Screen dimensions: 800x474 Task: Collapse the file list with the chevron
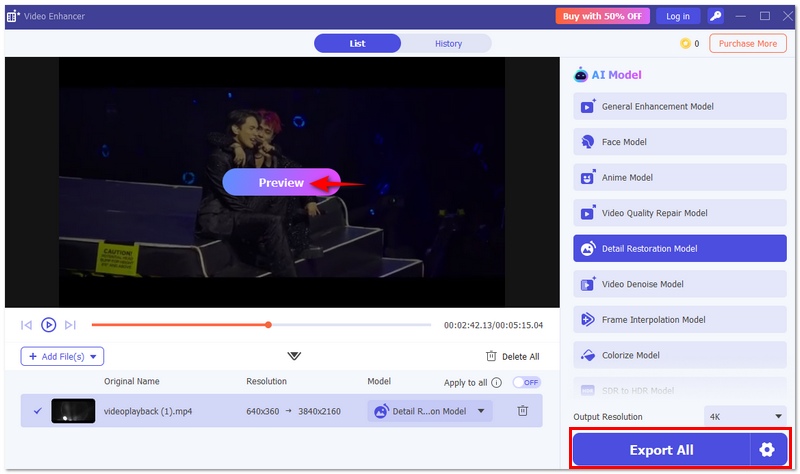(x=294, y=356)
